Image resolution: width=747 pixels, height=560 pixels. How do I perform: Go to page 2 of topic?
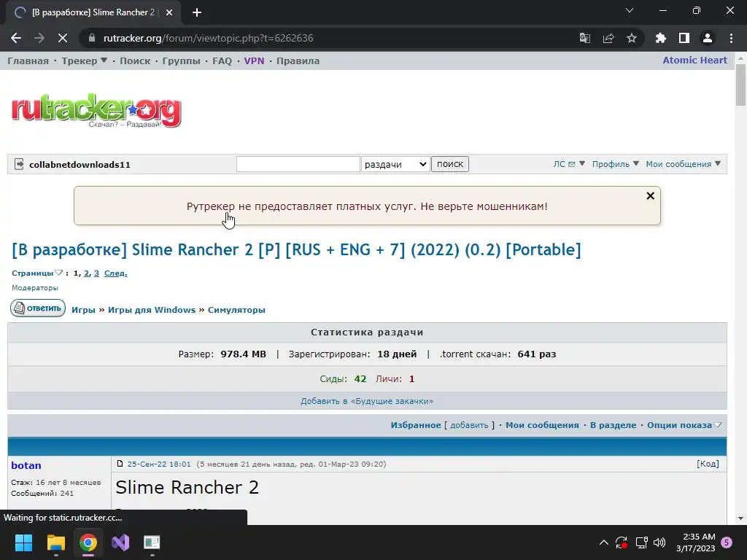86,273
